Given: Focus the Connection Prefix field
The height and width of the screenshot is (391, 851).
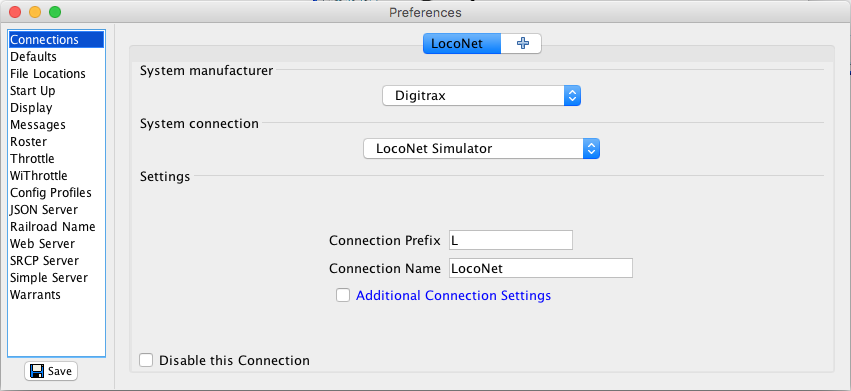Looking at the screenshot, I should [511, 240].
